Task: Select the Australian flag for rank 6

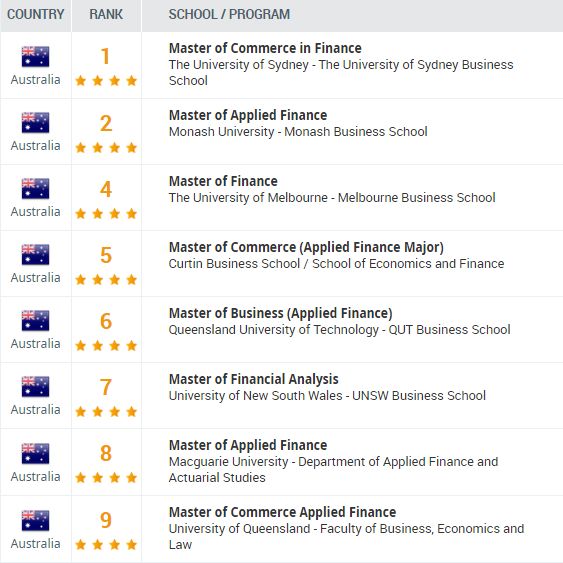Action: pyautogui.click(x=35, y=321)
